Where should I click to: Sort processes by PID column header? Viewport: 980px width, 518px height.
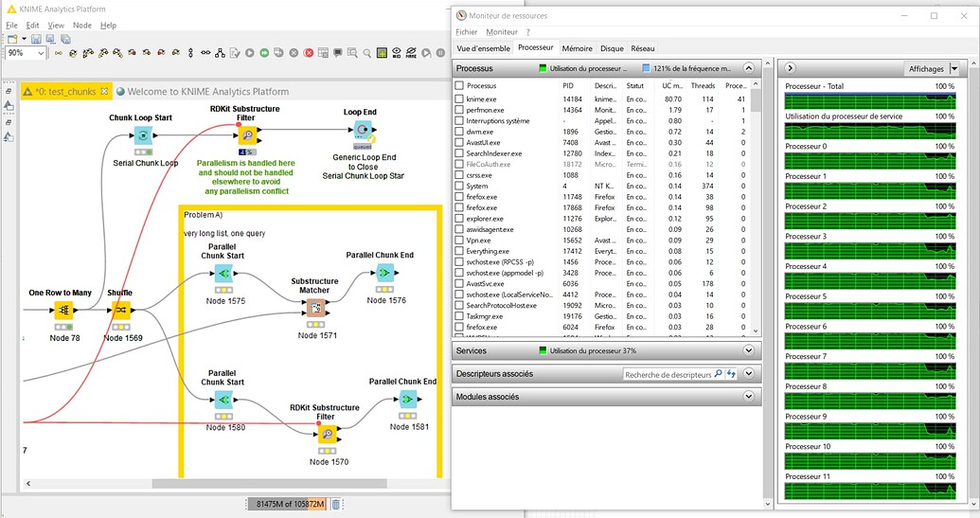click(568, 85)
